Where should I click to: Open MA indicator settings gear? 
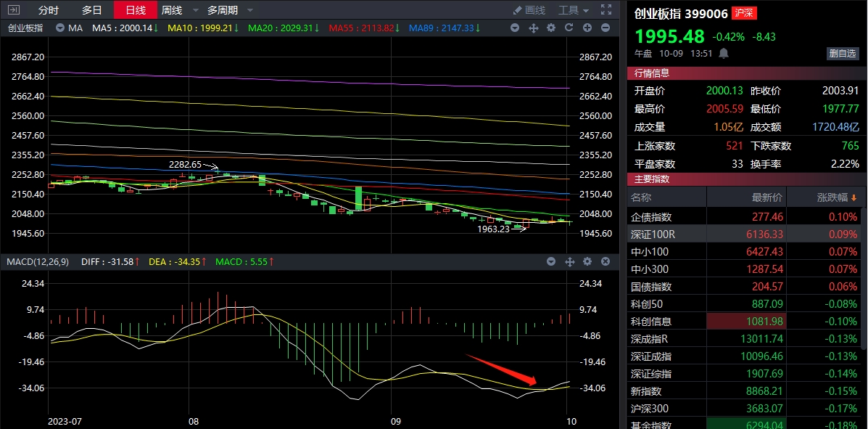pos(551,28)
